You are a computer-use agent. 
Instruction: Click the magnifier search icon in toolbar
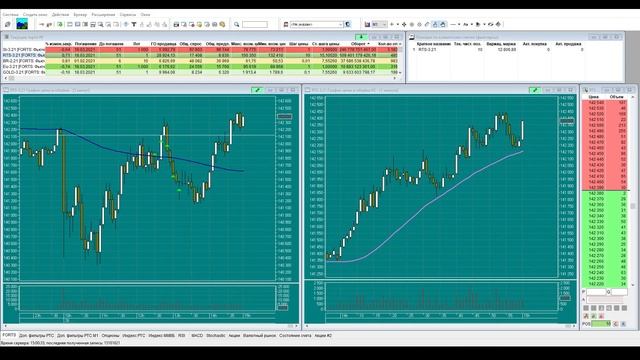click(236, 24)
